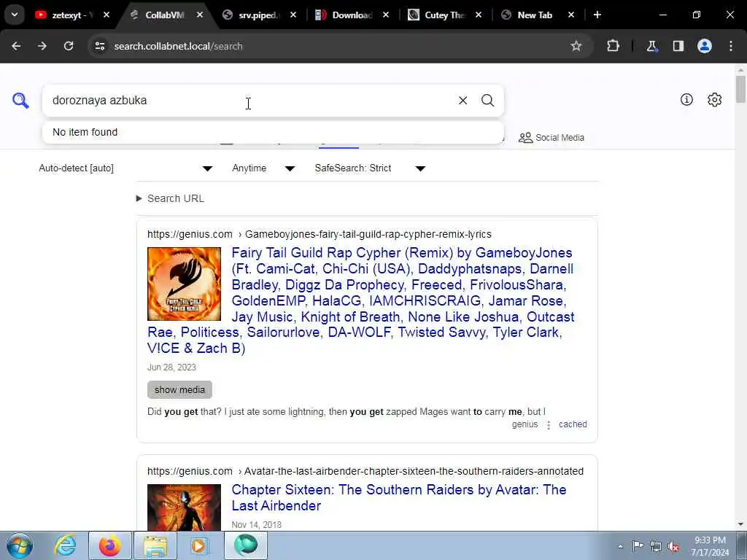Open the About info icon
This screenshot has width=747, height=560.
click(x=686, y=99)
